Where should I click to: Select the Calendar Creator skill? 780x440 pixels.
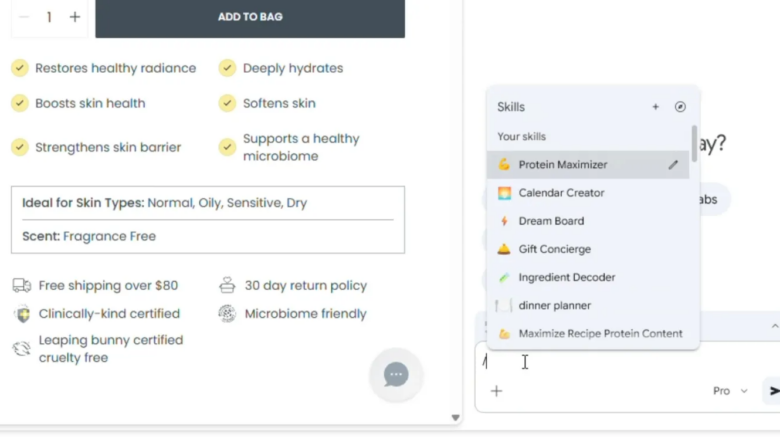click(x=587, y=193)
